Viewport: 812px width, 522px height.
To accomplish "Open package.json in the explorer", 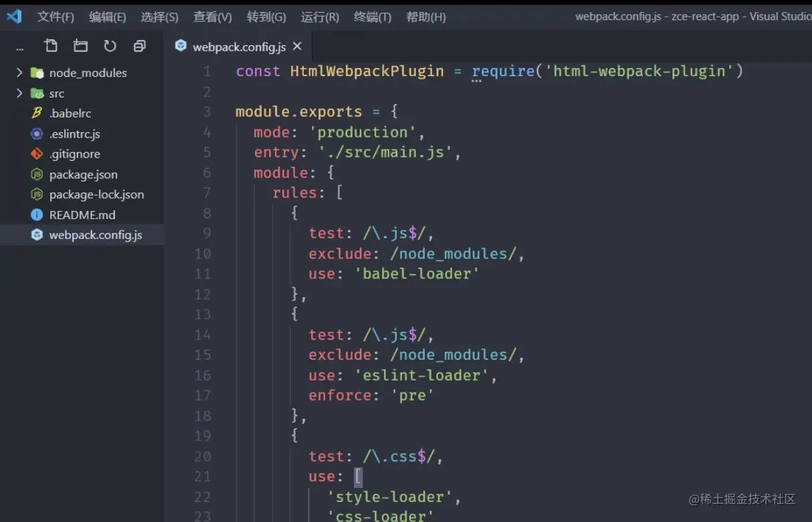I will (82, 174).
